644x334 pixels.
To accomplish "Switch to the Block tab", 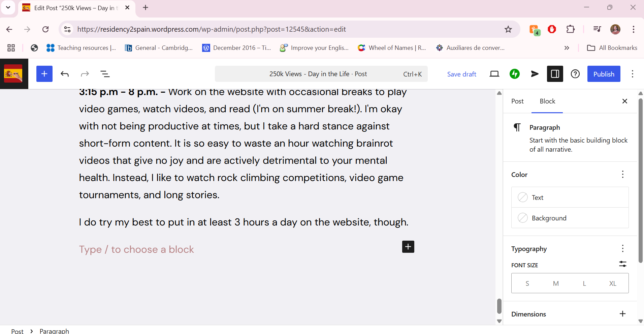I will [x=547, y=101].
